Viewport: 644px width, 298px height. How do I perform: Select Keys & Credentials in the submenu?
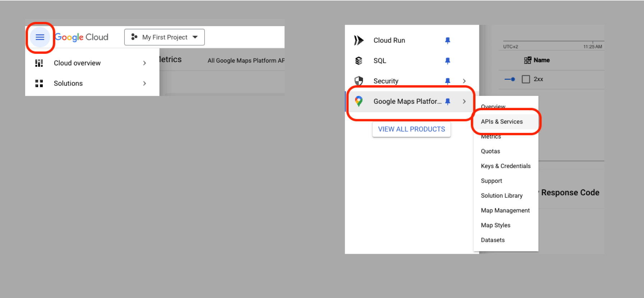click(x=506, y=166)
